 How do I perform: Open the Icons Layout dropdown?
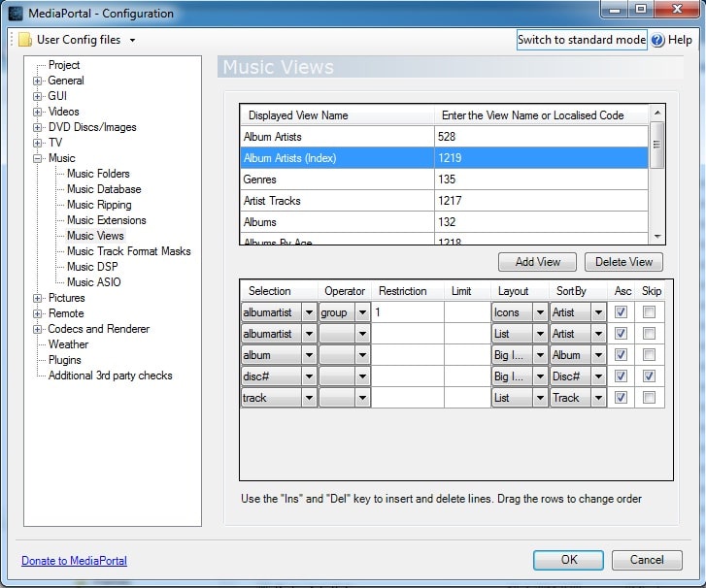click(540, 312)
